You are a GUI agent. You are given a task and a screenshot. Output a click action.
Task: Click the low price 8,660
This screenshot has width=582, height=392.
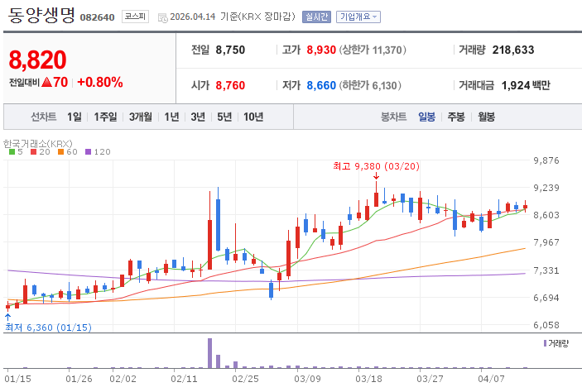(x=321, y=85)
